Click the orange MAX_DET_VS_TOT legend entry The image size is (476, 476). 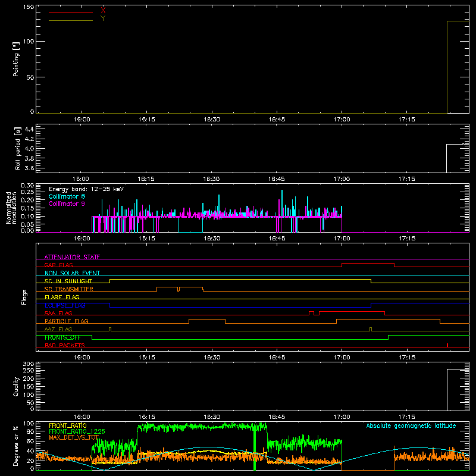pos(74,437)
